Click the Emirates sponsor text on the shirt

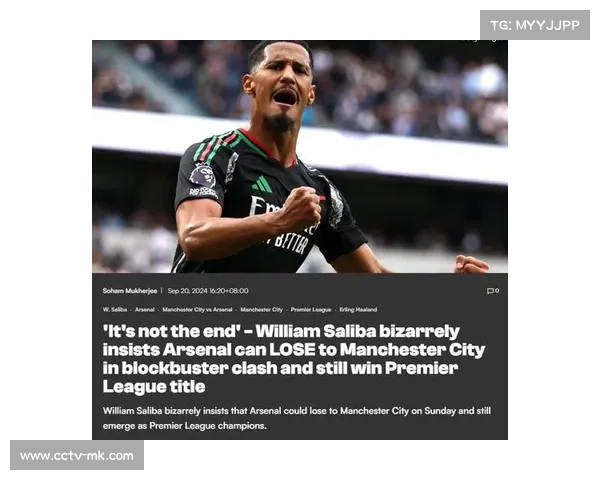pos(267,206)
